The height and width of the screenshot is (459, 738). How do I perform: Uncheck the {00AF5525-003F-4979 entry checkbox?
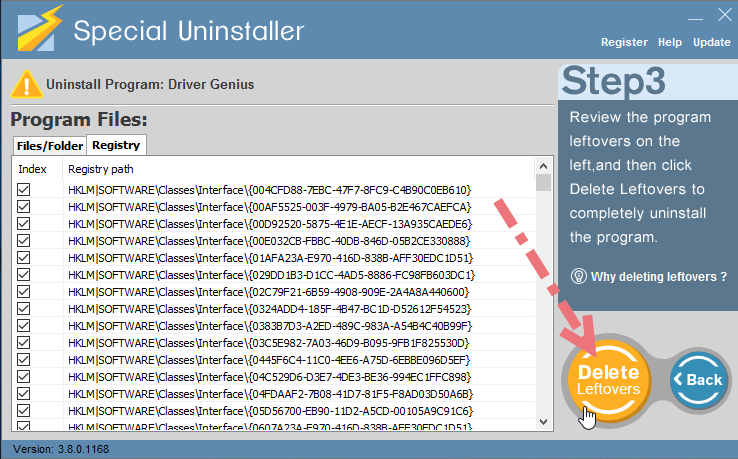point(24,207)
